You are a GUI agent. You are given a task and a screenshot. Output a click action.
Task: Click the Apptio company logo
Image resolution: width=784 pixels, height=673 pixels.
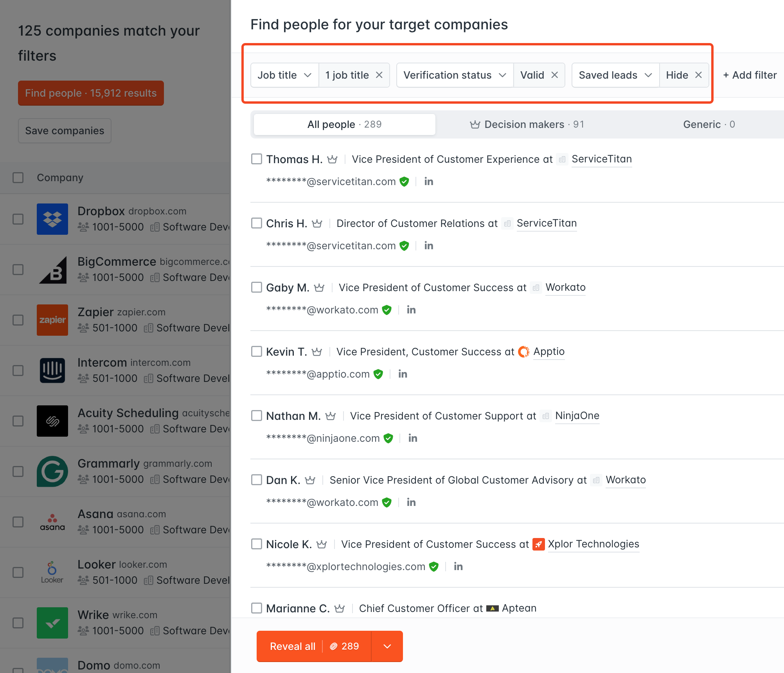[x=524, y=352]
